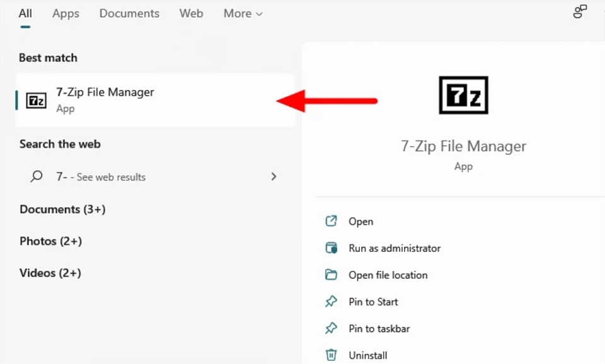Open the search filter options icon top right
This screenshot has width=605, height=364.
[579, 11]
